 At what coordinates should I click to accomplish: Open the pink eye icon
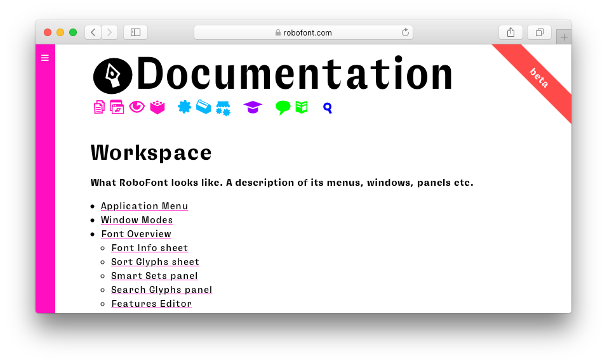[x=137, y=107]
